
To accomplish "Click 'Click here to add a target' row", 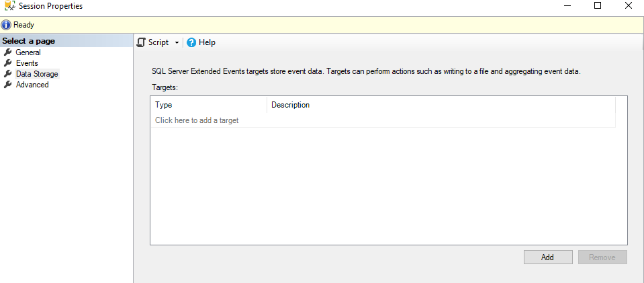I will click(x=197, y=120).
